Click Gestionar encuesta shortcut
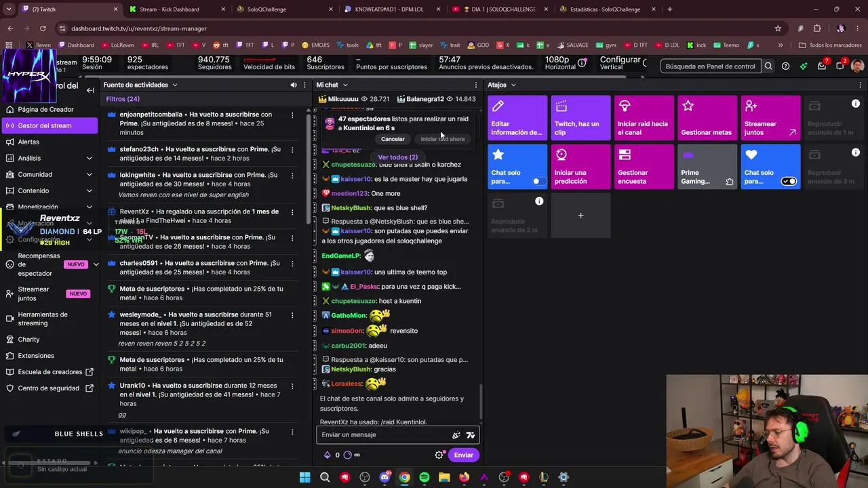Viewport: 868px width, 488px height. coord(644,167)
